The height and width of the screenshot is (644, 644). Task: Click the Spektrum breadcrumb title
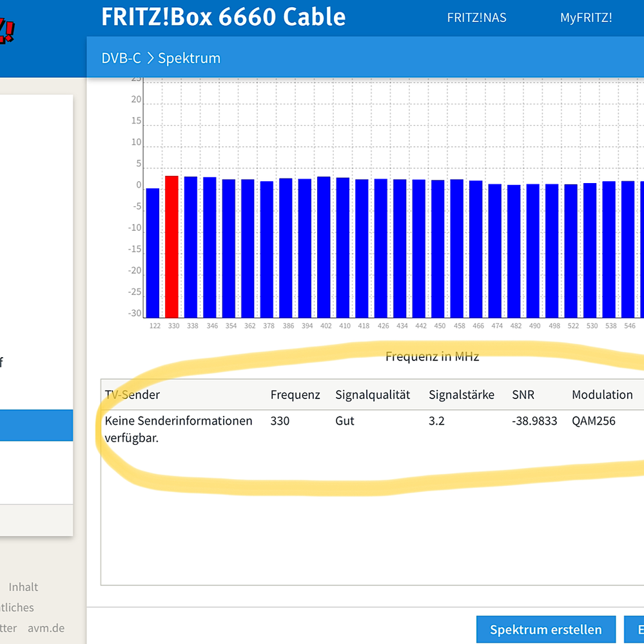click(190, 58)
